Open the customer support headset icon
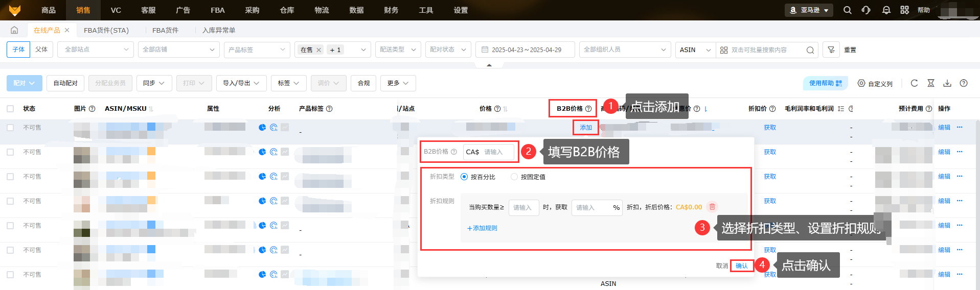 [x=866, y=10]
